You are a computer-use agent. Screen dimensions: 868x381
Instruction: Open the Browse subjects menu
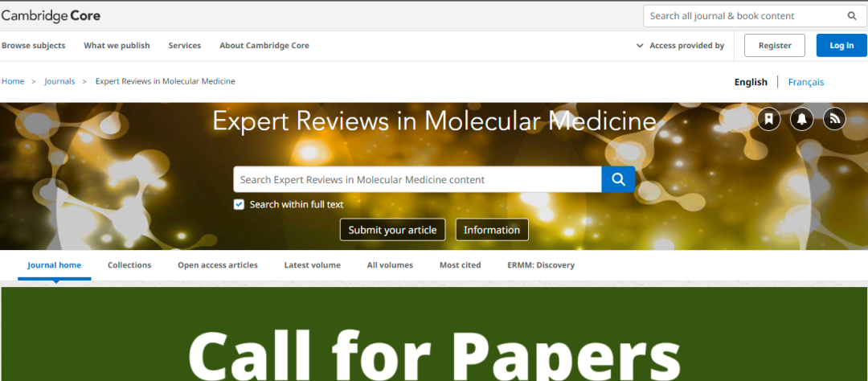tap(34, 46)
